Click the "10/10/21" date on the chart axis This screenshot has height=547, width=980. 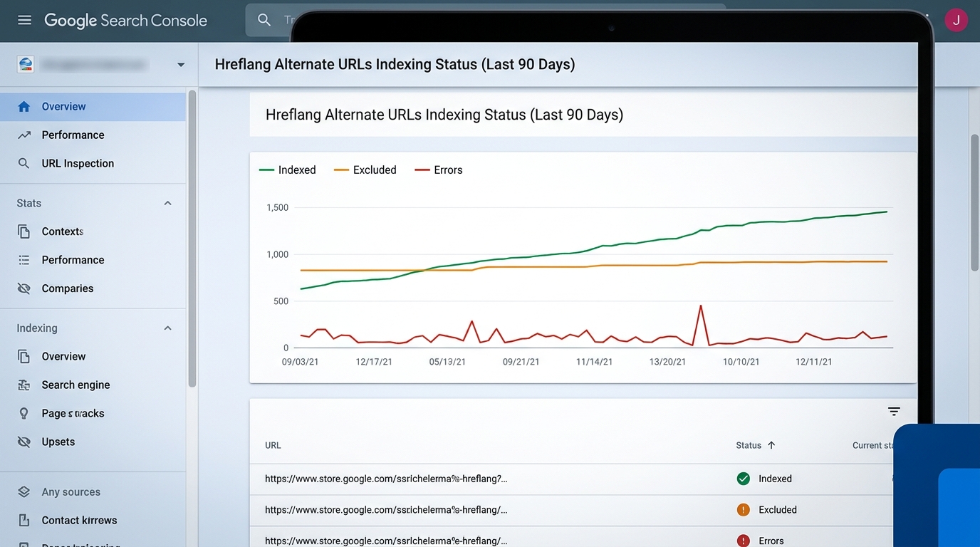[741, 362]
